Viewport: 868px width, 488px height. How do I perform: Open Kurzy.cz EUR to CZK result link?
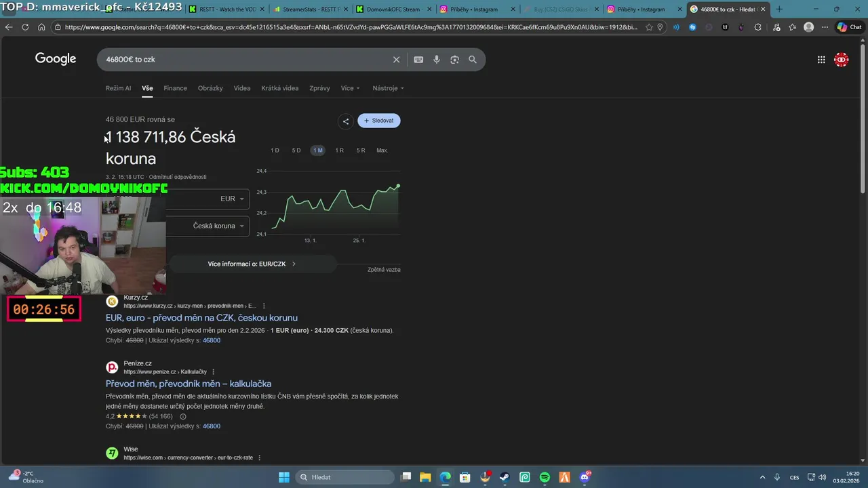(201, 317)
